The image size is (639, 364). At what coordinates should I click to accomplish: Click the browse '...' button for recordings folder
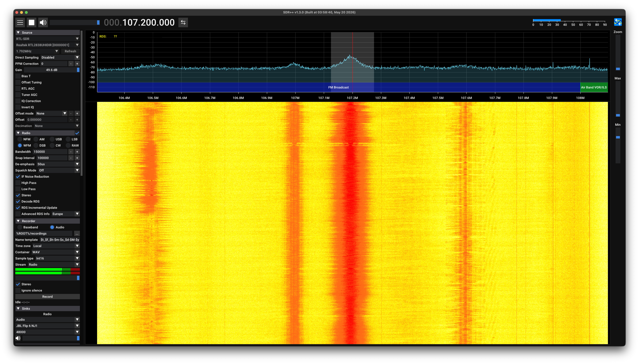[77, 234]
